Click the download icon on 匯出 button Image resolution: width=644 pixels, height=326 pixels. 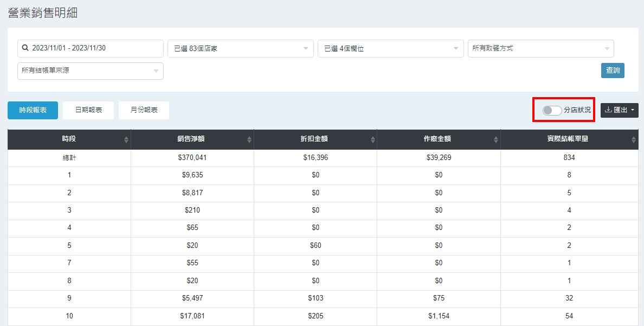[x=608, y=110]
